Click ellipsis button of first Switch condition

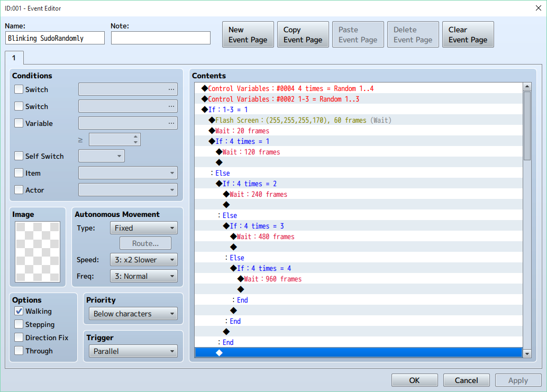tap(171, 89)
